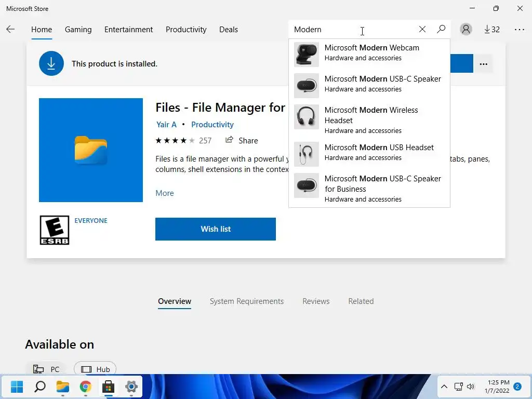Click inside the Modern search field
The height and width of the screenshot is (399, 532).
(x=353, y=30)
